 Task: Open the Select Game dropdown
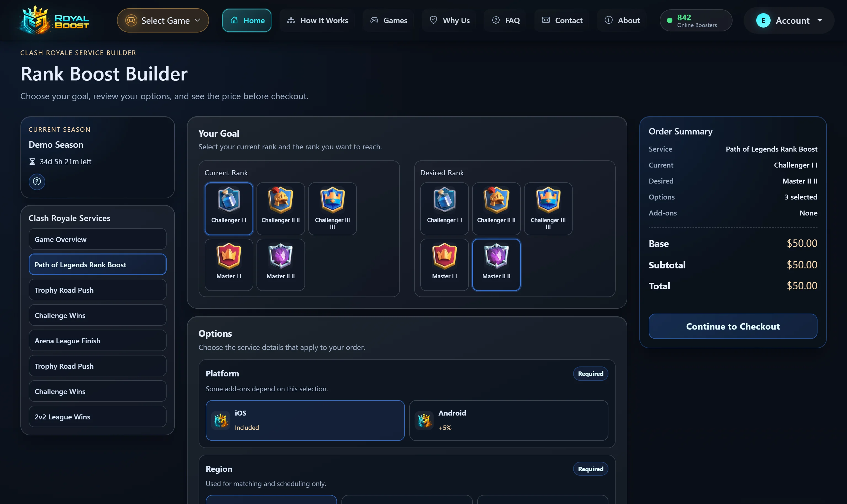163,20
